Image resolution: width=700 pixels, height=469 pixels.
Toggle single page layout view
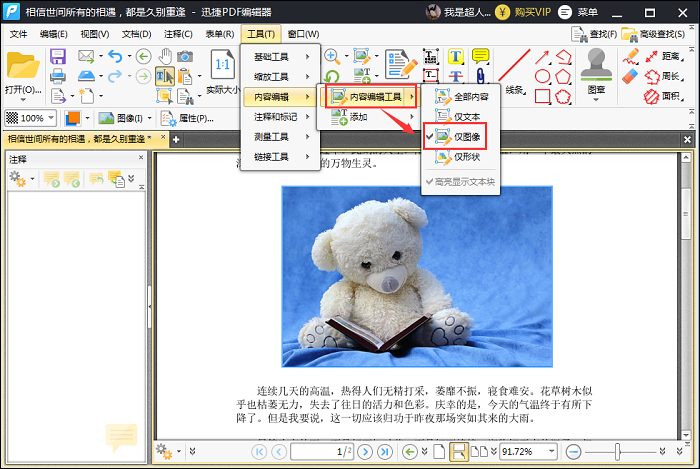click(x=439, y=452)
